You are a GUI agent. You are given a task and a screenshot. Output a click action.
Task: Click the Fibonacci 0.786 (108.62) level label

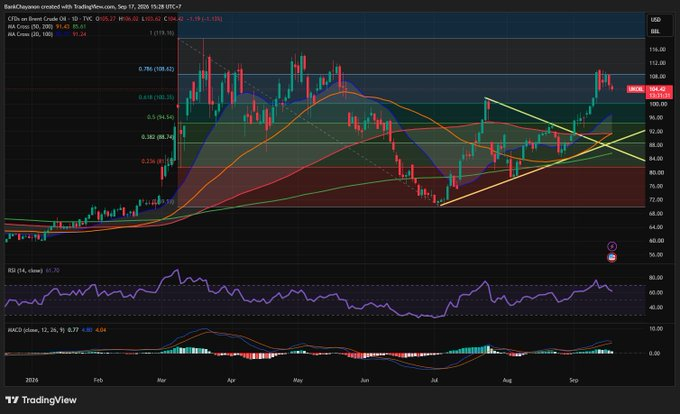[x=156, y=69]
